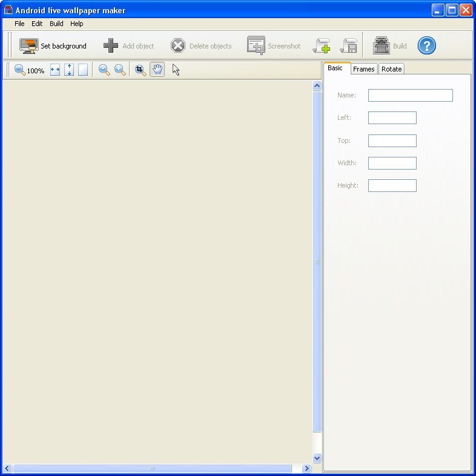Click the Screenshot toolbar icon
The width and height of the screenshot is (476, 476).
(256, 45)
